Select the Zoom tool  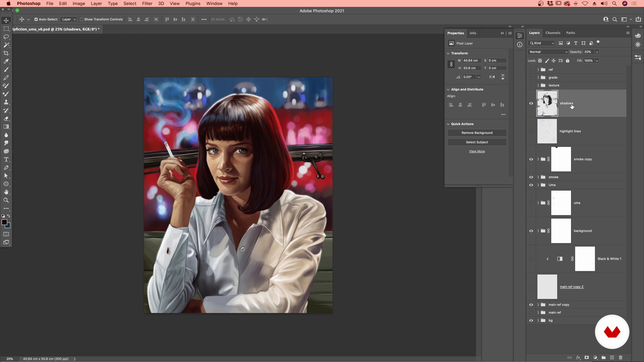click(6, 200)
